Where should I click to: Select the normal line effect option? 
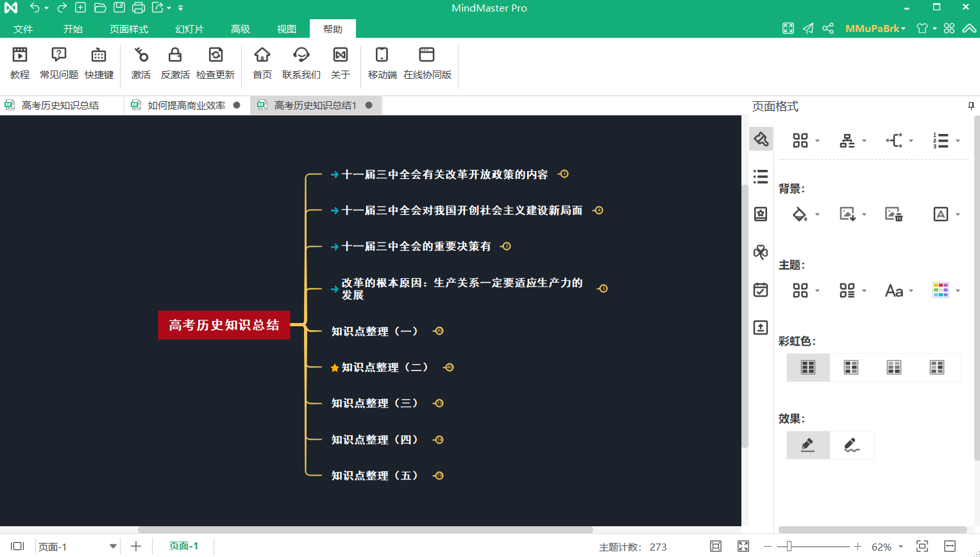click(808, 445)
